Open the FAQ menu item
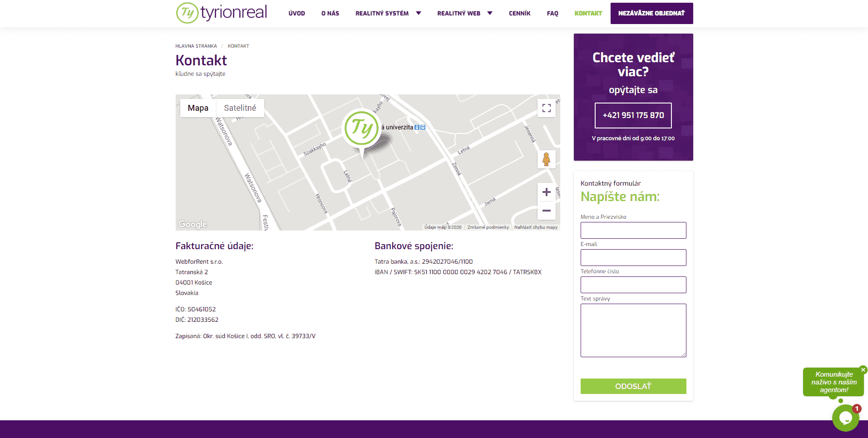This screenshot has height=438, width=868. (552, 14)
